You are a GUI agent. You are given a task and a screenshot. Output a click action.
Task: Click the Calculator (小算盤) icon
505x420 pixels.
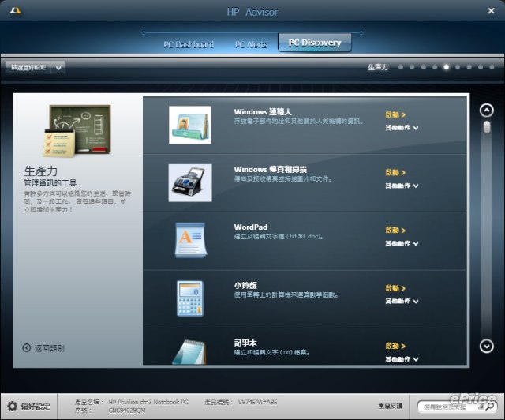pos(190,298)
